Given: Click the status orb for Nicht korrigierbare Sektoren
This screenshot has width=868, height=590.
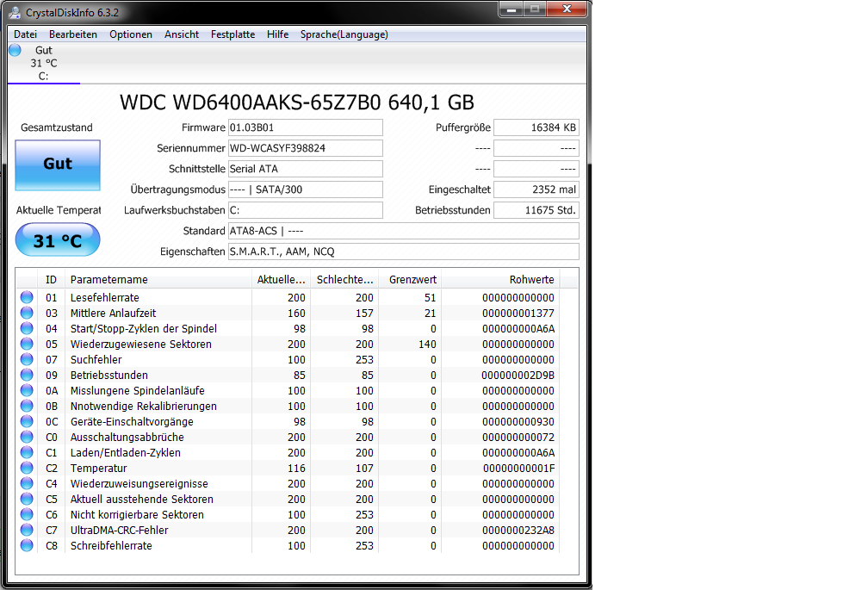Looking at the screenshot, I should point(27,514).
